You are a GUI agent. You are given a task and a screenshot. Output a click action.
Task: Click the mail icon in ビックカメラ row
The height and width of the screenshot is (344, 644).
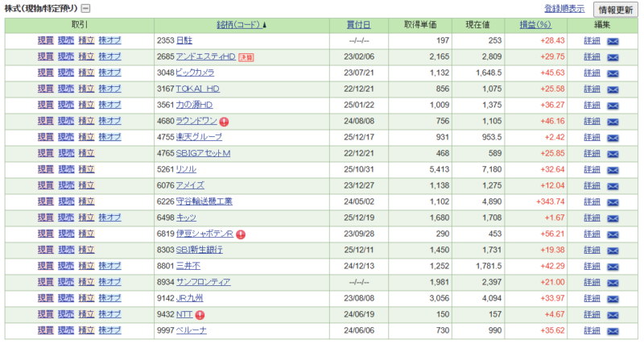[x=613, y=73]
